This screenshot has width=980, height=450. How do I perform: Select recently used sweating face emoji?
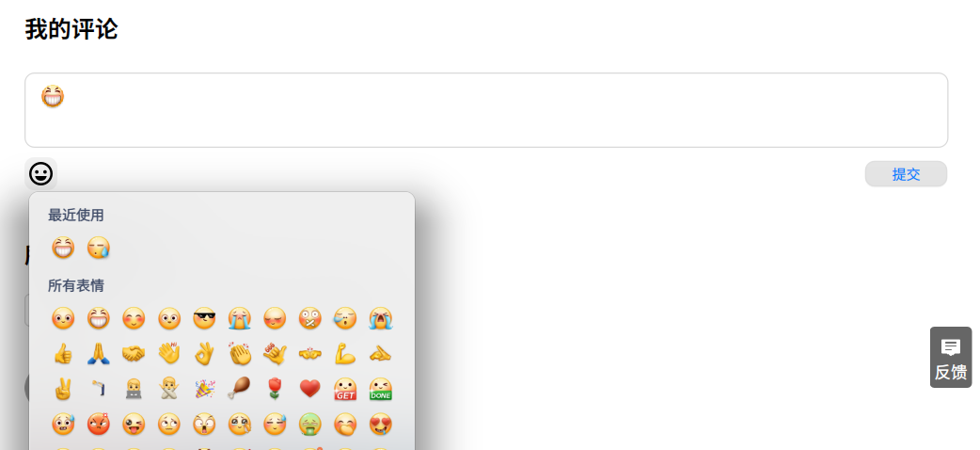(98, 248)
